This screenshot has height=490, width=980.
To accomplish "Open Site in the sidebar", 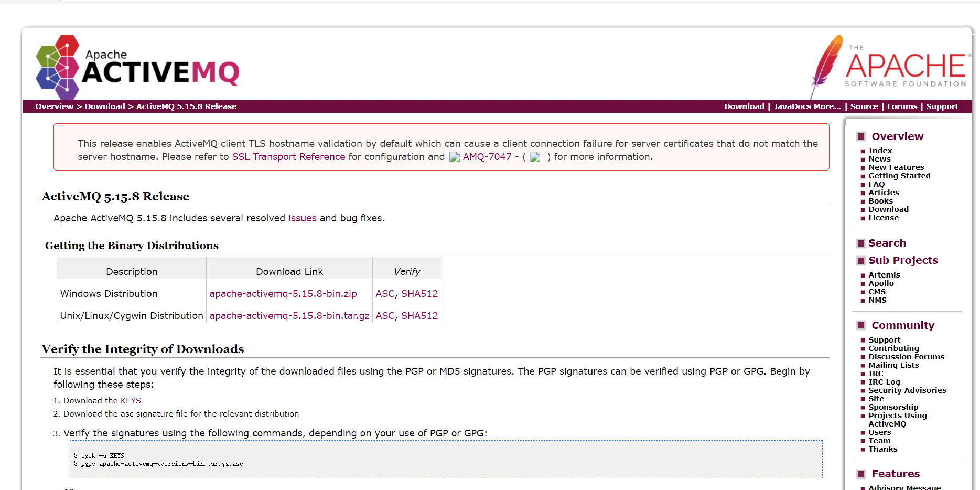I will (x=876, y=399).
